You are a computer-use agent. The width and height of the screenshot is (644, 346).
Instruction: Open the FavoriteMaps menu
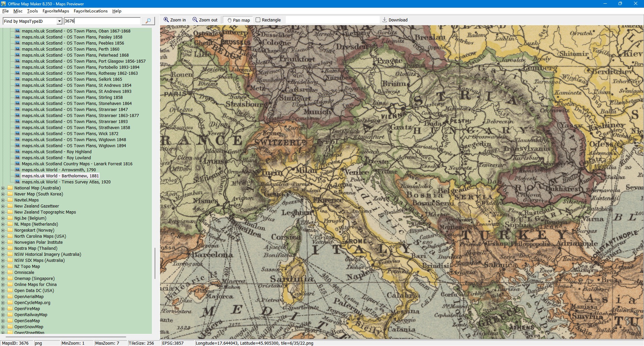point(56,11)
